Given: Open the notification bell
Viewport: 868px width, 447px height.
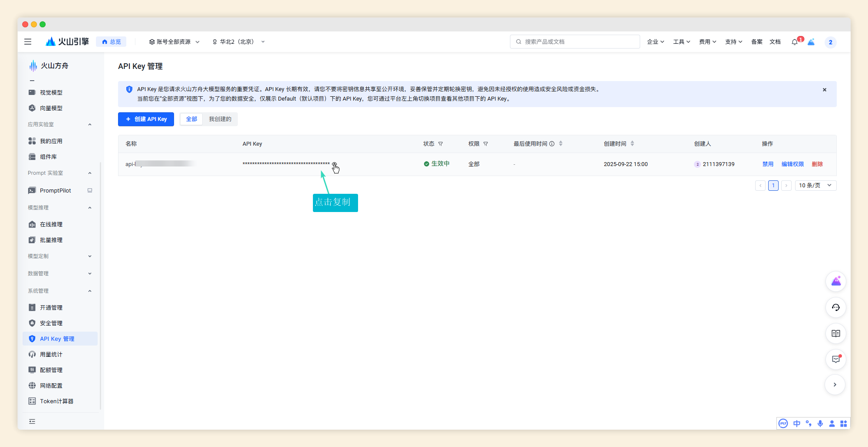Looking at the screenshot, I should pyautogui.click(x=794, y=42).
